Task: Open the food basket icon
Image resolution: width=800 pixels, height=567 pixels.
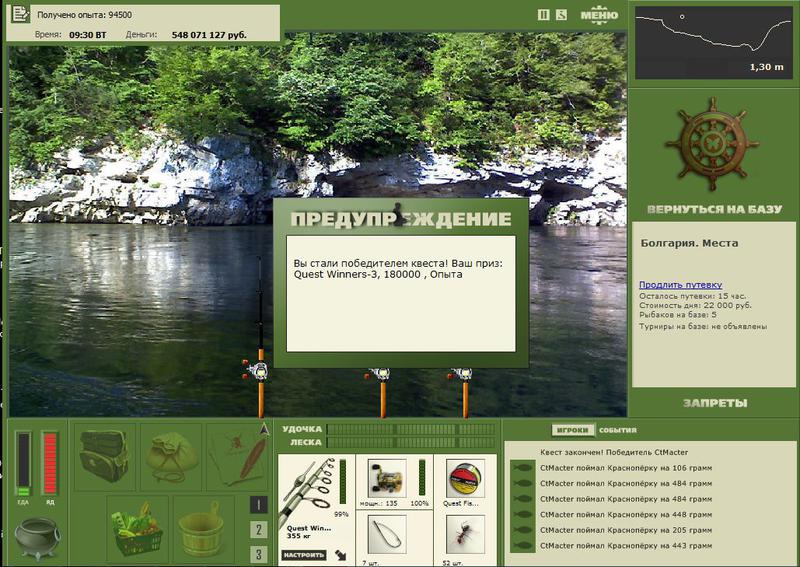Action: click(138, 528)
